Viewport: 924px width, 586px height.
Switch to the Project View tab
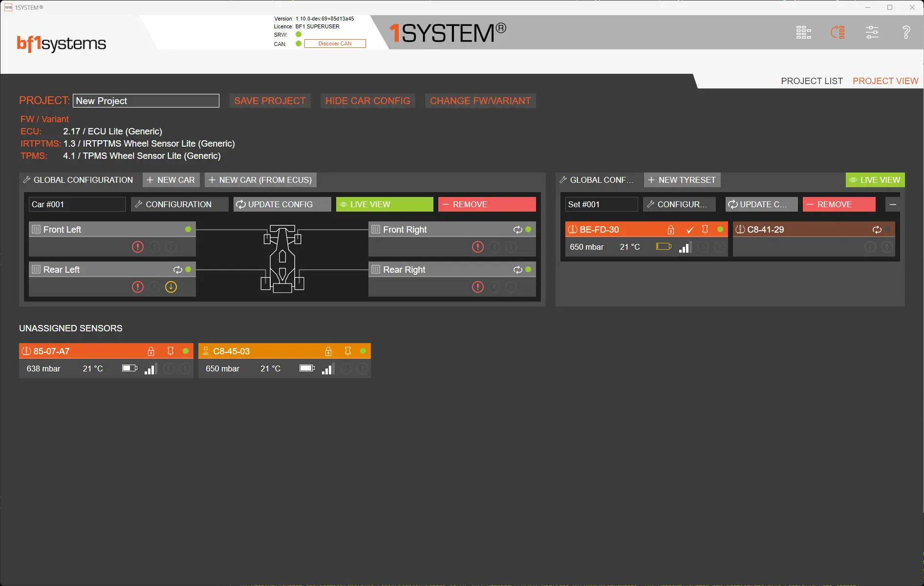click(x=885, y=81)
